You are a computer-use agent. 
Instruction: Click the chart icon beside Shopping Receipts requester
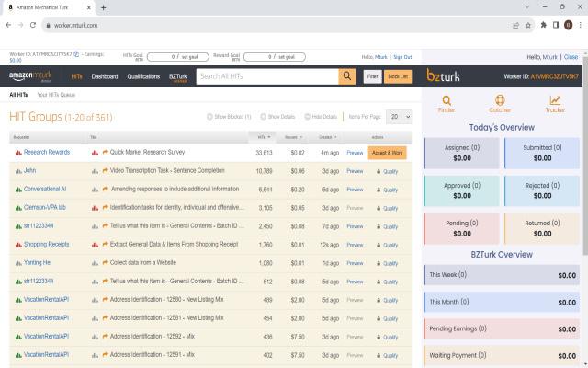(18, 245)
